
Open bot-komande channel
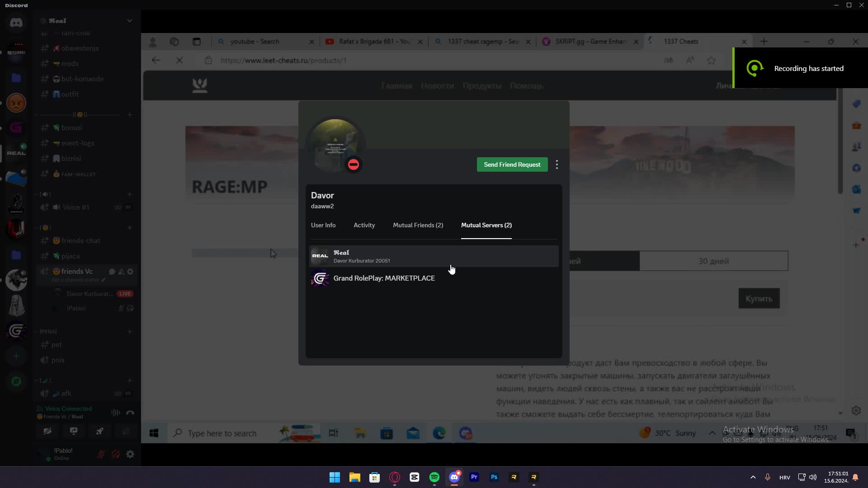point(87,79)
